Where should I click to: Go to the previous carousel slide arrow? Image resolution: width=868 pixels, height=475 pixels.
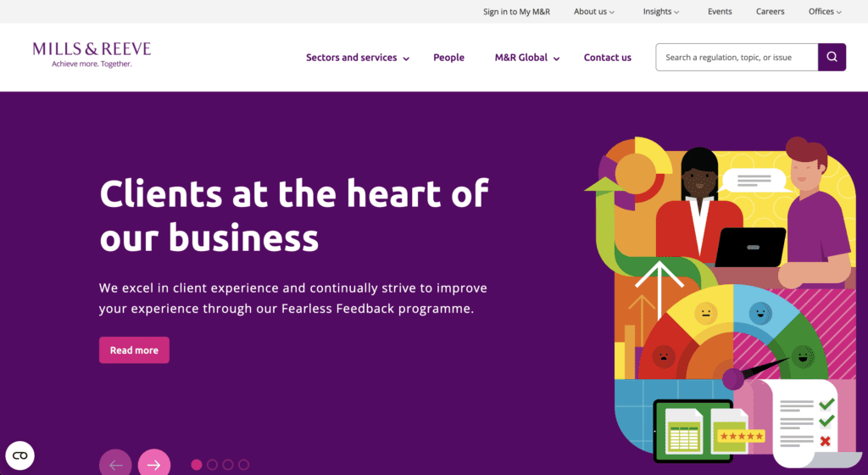click(115, 464)
